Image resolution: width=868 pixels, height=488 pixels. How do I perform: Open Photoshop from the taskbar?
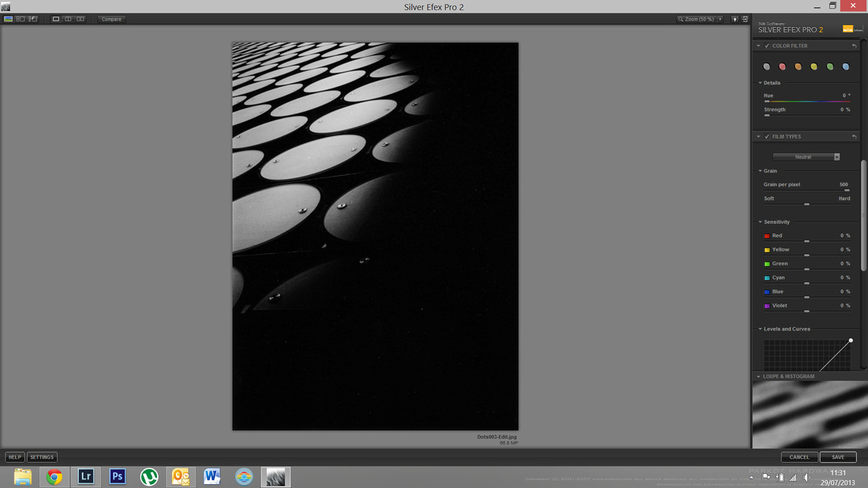click(118, 476)
